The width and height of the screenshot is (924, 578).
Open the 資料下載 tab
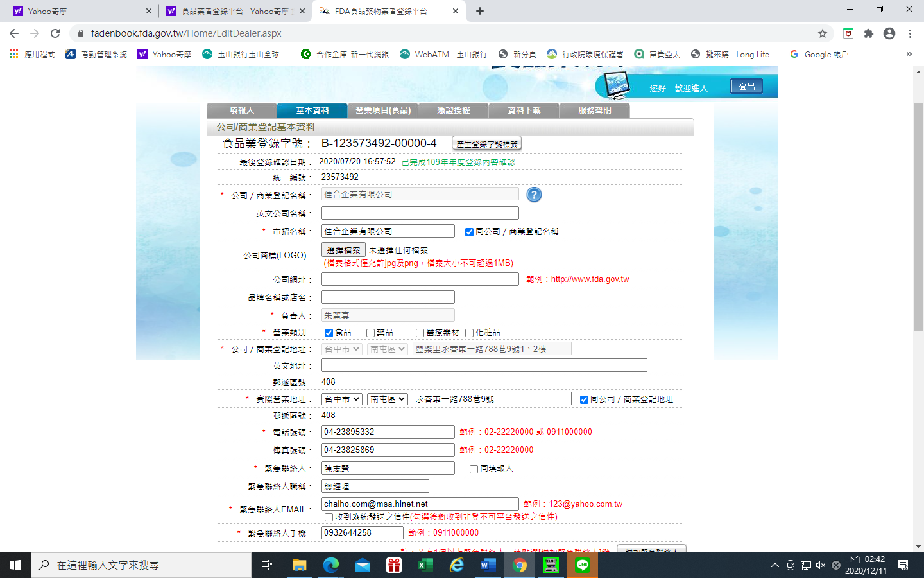[524, 110]
